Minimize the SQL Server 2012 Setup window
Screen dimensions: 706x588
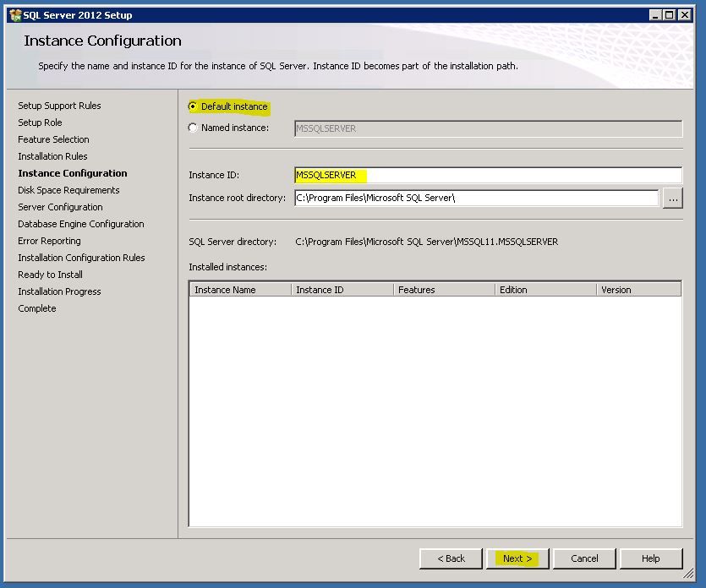[x=655, y=15]
